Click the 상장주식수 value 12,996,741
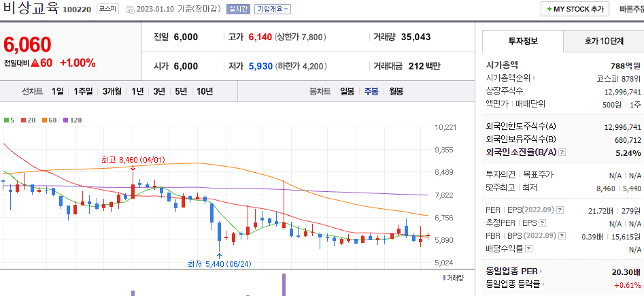 tap(623, 92)
